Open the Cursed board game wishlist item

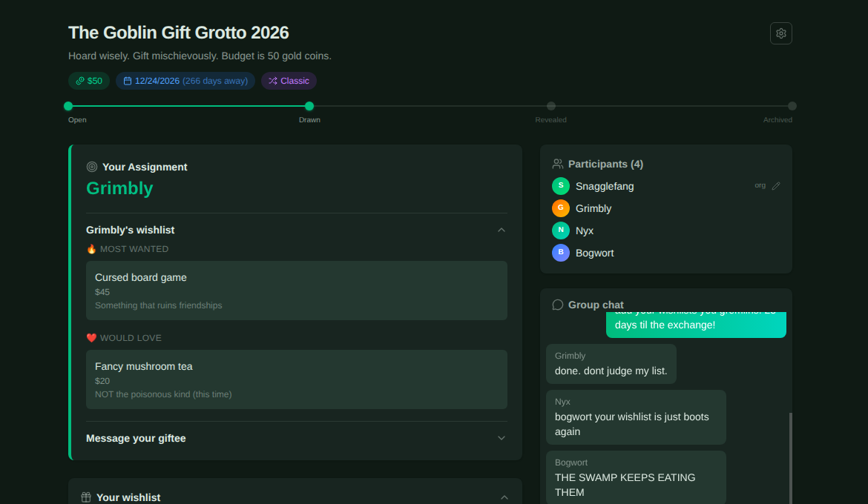296,291
